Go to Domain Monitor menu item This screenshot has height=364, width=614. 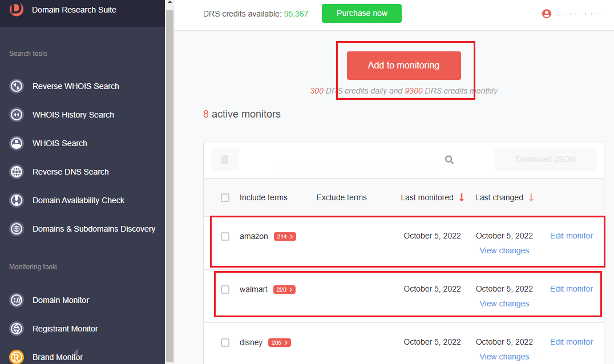coord(60,300)
